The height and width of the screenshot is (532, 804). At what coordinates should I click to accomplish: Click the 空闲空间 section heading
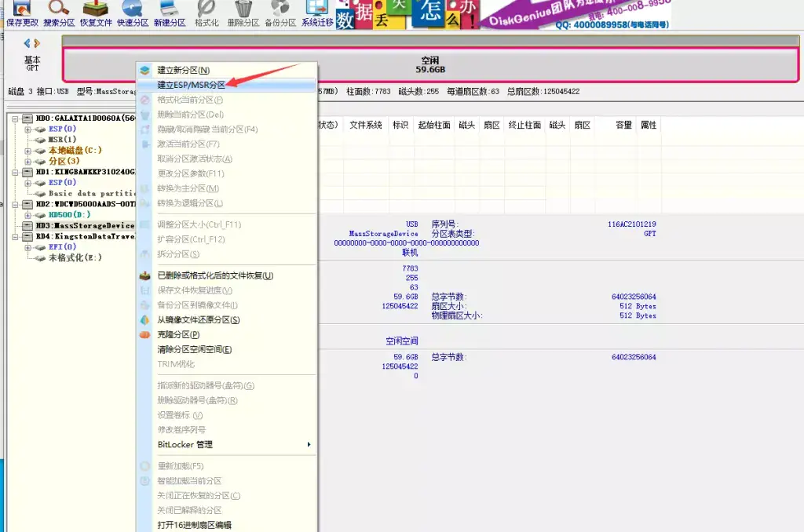[x=402, y=341]
